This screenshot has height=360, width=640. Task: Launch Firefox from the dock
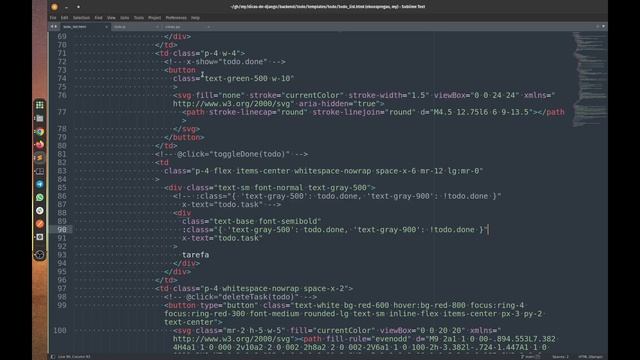40,145
